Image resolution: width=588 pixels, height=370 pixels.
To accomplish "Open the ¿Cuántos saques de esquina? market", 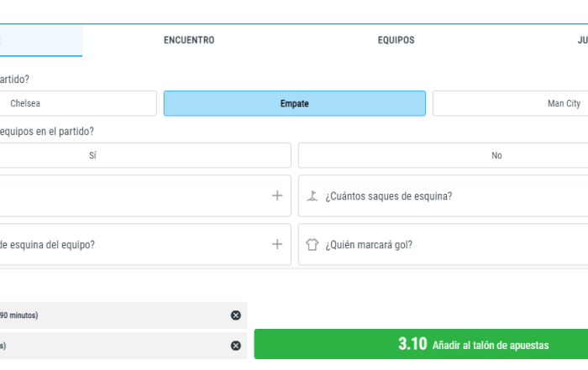I will tap(389, 196).
